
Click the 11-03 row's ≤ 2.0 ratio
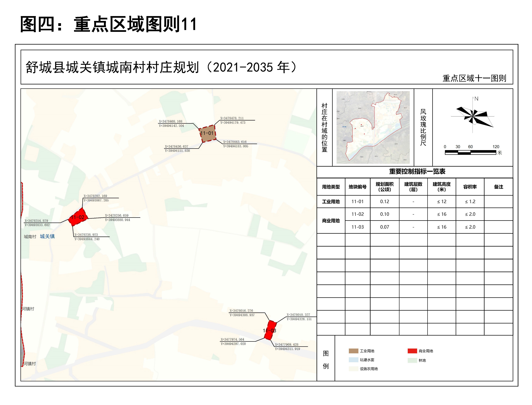[470, 227]
